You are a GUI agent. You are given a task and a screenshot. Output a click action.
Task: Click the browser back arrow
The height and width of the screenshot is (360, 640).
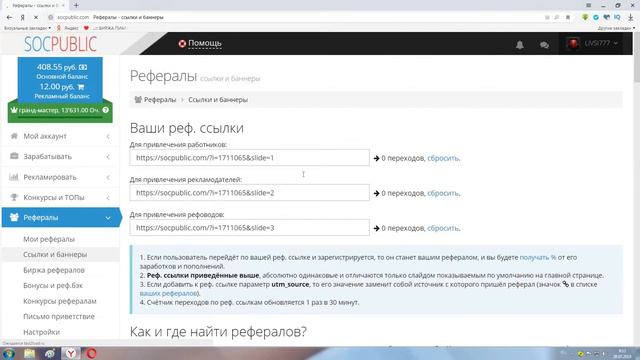coord(9,18)
